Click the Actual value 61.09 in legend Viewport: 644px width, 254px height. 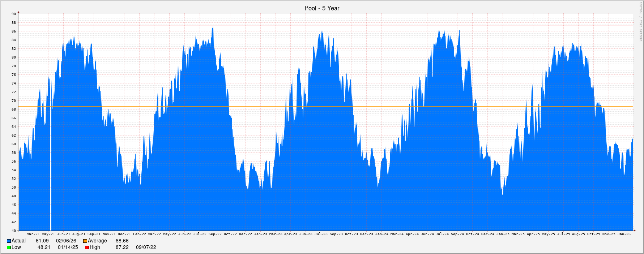[x=42, y=241]
